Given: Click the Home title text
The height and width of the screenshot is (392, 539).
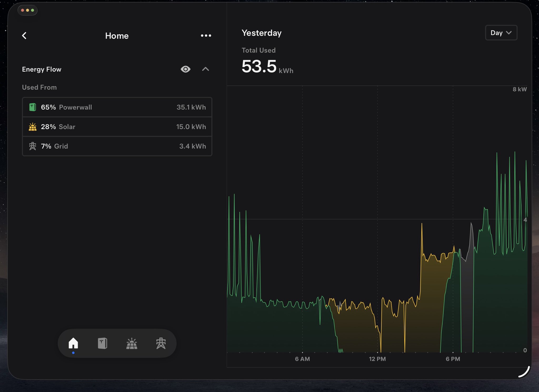Looking at the screenshot, I should [x=117, y=36].
